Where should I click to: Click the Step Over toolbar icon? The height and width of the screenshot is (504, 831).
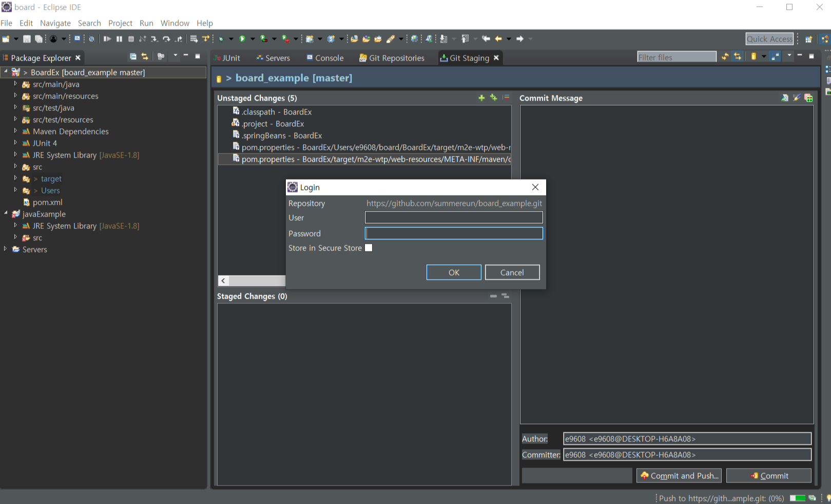click(x=166, y=39)
